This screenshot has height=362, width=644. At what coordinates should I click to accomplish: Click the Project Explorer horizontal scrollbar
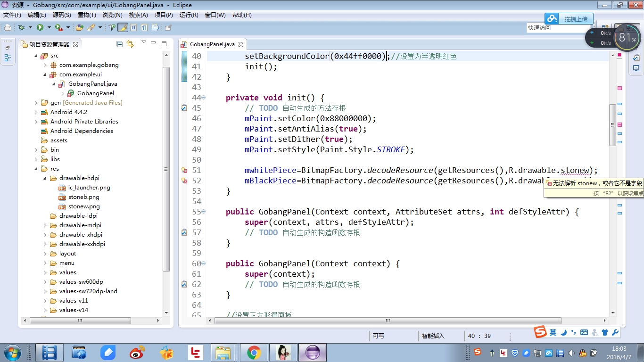pos(81,321)
